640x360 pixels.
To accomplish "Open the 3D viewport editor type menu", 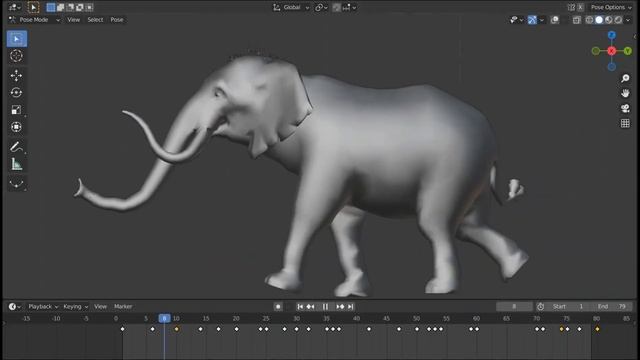I will pyautogui.click(x=15, y=7).
